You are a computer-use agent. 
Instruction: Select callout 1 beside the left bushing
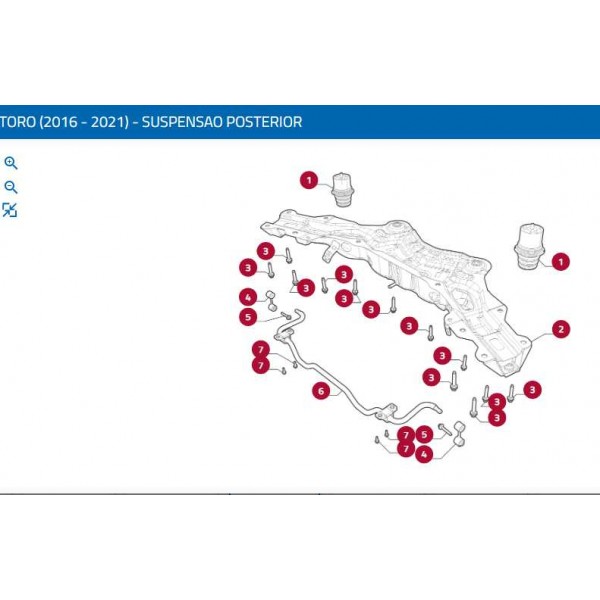[x=310, y=180]
